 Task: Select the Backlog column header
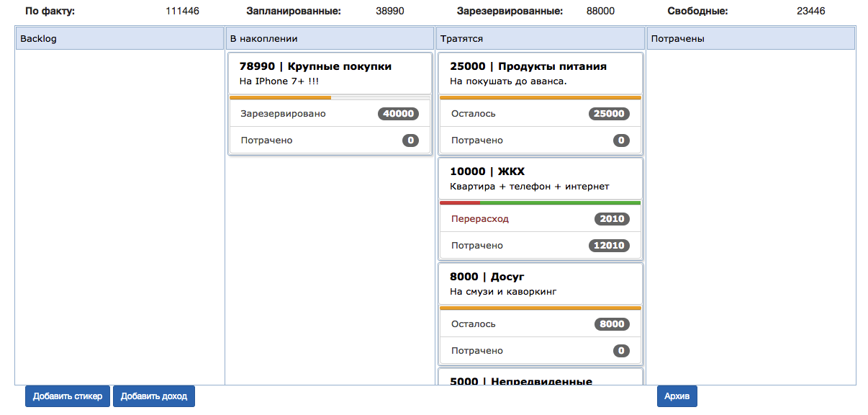pos(120,38)
